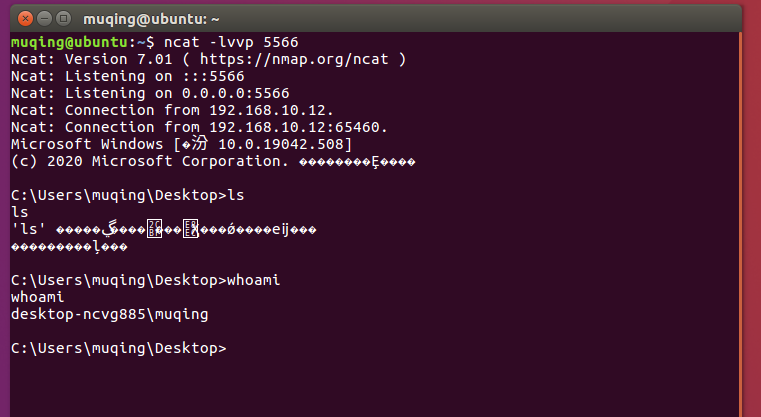The height and width of the screenshot is (417, 761).
Task: Click the 'desktop-ncvg885\muqing' output text
Action: 109,314
